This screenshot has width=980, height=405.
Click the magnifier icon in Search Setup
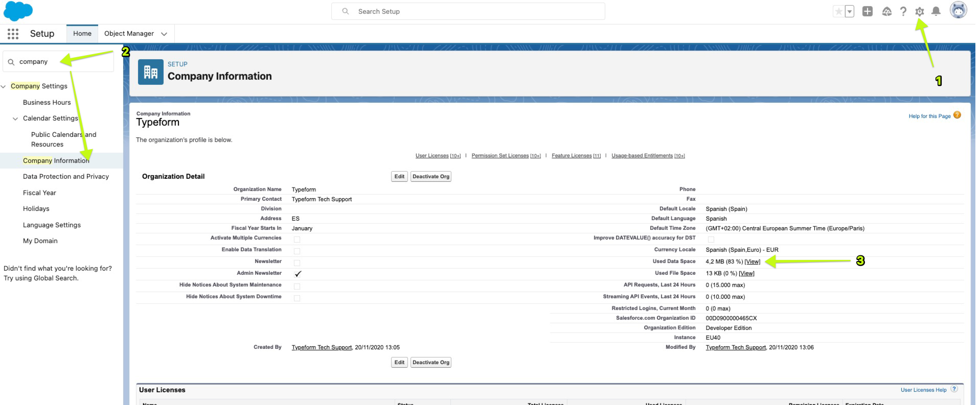346,11
